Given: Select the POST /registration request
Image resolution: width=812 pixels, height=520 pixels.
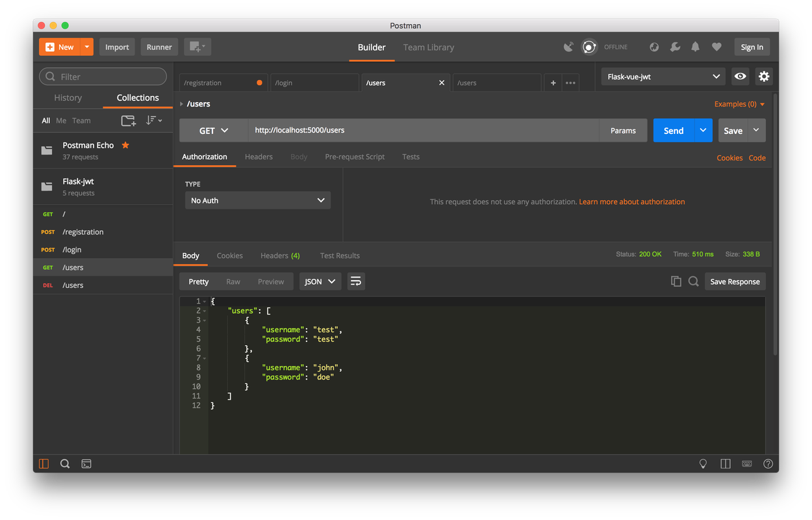Looking at the screenshot, I should pos(103,232).
